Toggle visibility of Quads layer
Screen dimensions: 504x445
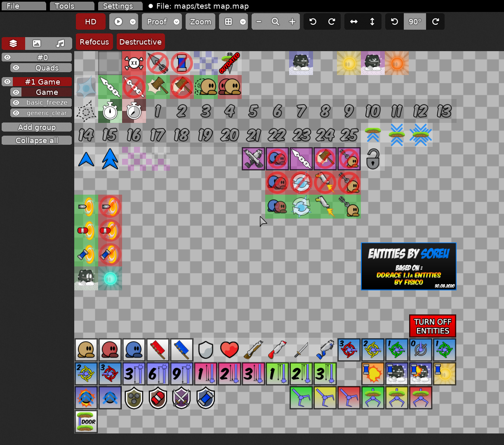pos(16,68)
